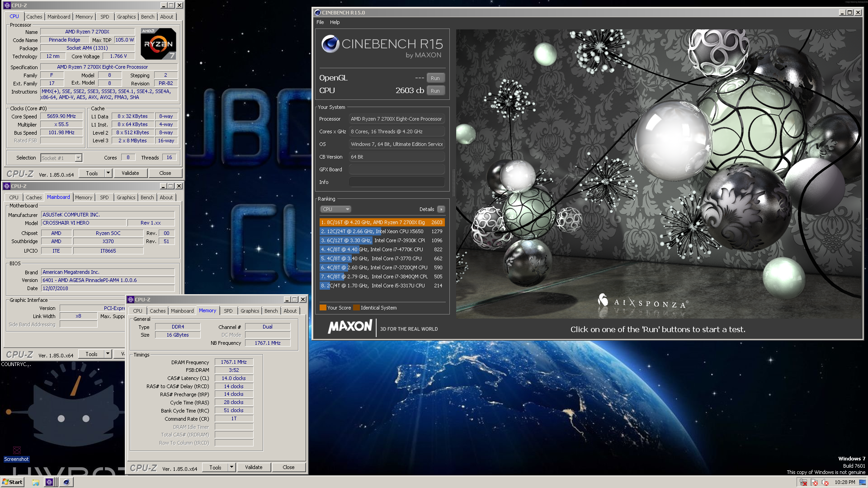The image size is (868, 488).
Task: Open the Tools dropdown arrow in Memory CPU-Z window
Action: point(231,467)
